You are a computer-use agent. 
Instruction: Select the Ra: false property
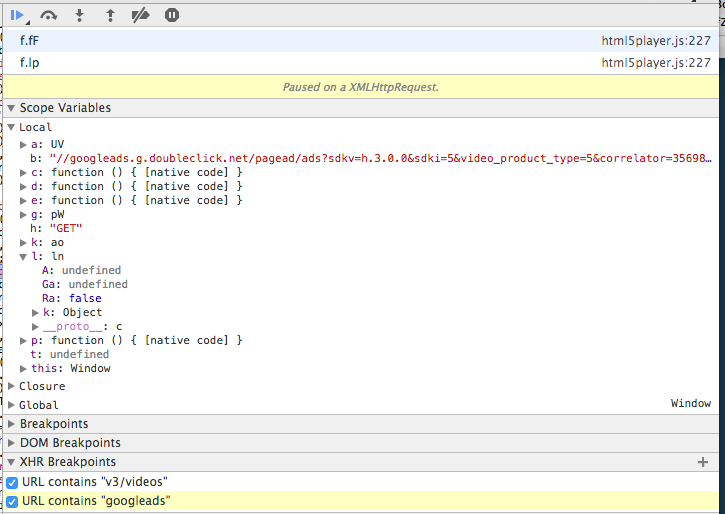click(72, 298)
